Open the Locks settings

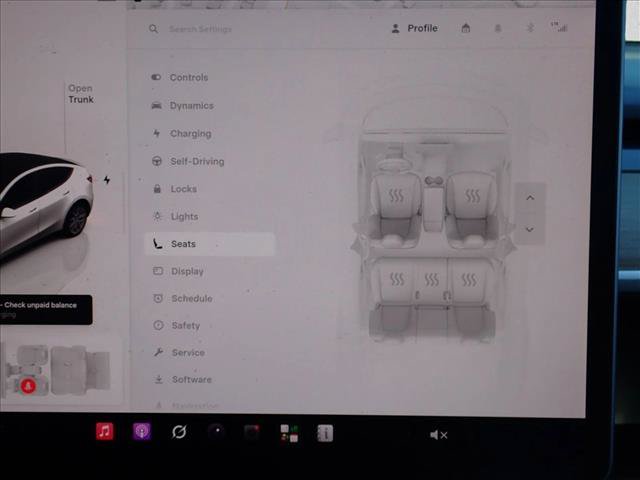point(175,189)
